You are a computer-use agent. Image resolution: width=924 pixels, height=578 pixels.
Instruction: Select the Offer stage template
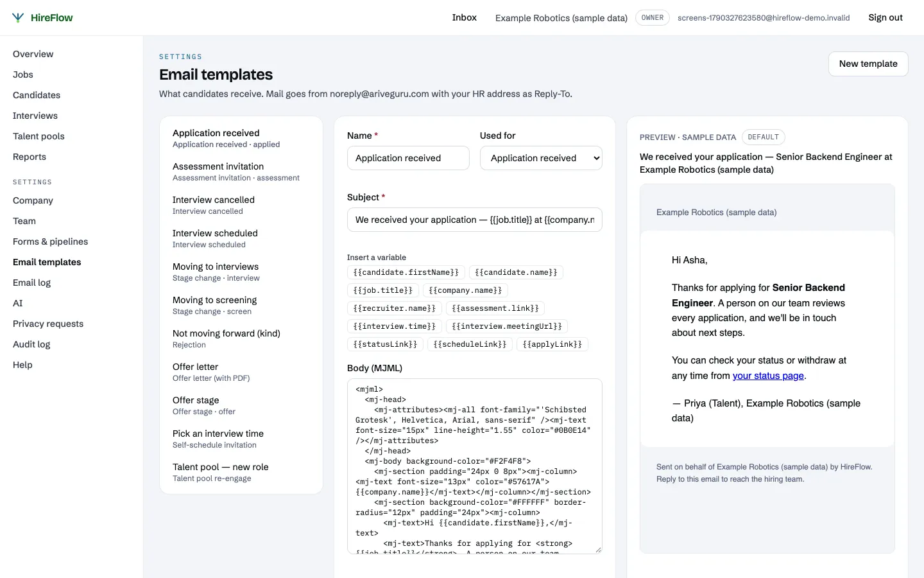pos(241,405)
